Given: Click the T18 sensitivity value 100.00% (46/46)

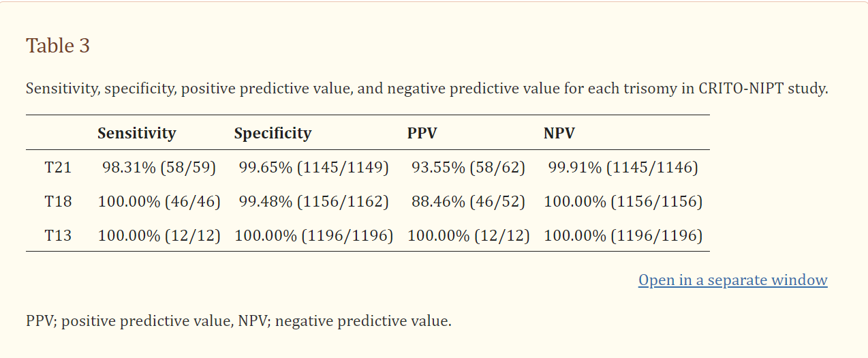Looking at the screenshot, I should coord(159,201).
